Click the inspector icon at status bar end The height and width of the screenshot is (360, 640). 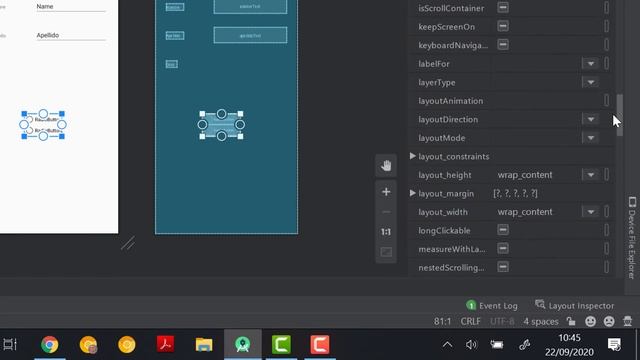628,322
